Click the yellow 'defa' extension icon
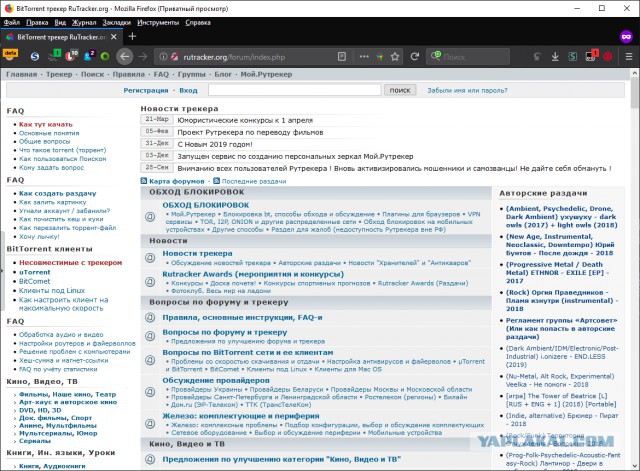640x471 pixels. coord(11,55)
